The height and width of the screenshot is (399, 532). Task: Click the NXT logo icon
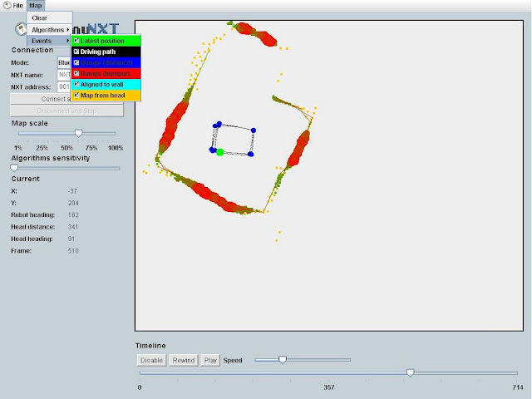coord(21,29)
